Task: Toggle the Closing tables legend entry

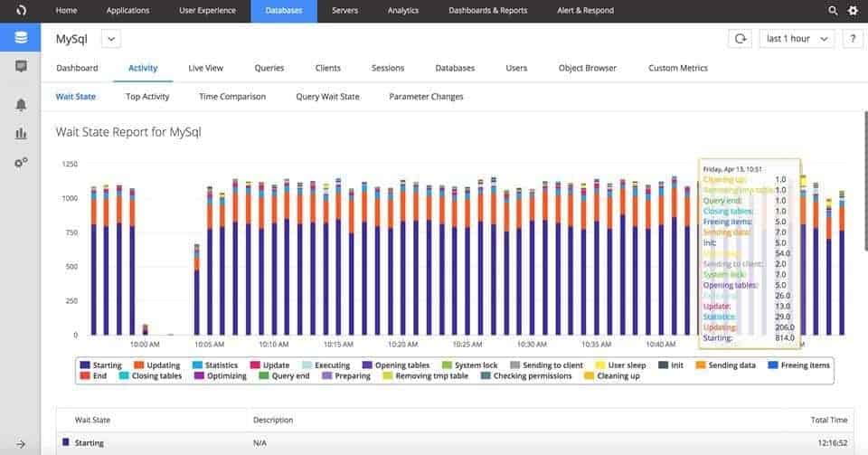Action: coord(150,375)
